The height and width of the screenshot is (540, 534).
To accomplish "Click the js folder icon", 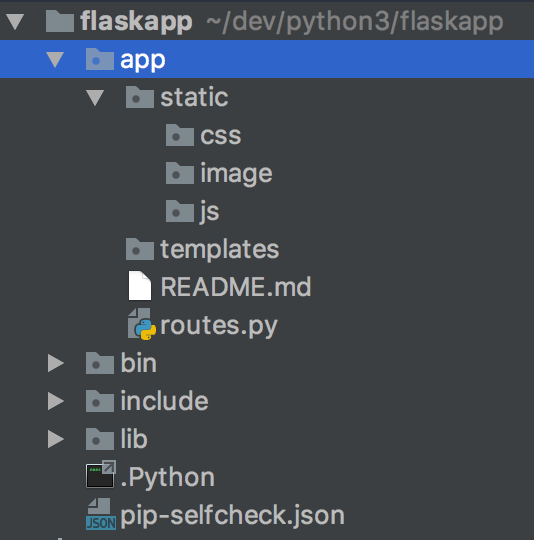I will coord(180,211).
